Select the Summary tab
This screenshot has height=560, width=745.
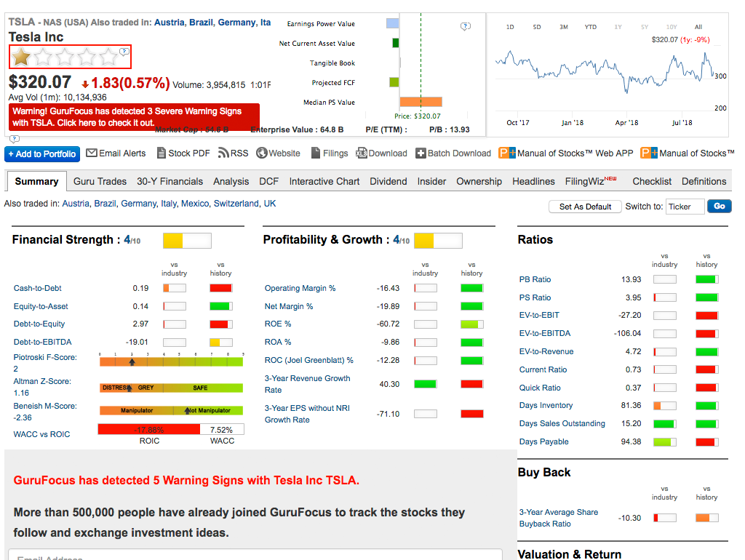(36, 181)
